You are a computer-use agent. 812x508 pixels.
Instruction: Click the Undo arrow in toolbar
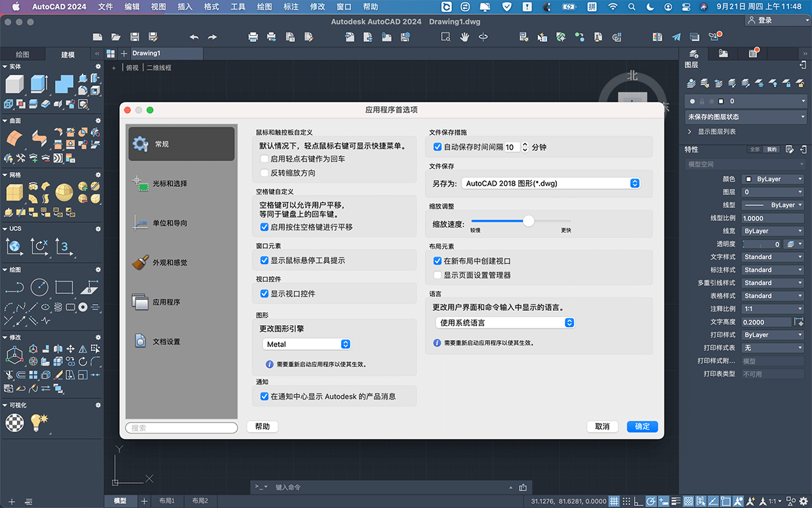click(194, 37)
